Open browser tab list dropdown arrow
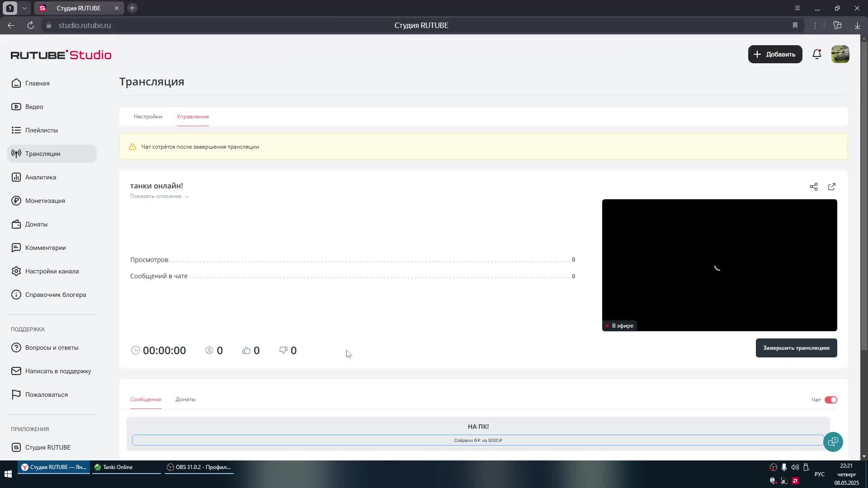 coord(24,8)
